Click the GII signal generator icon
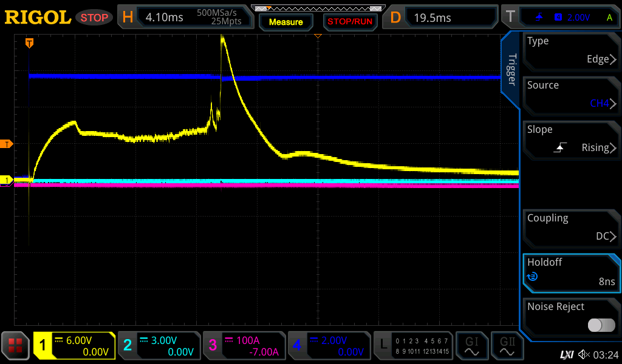Image resolution: width=622 pixels, height=364 pixels. [507, 346]
